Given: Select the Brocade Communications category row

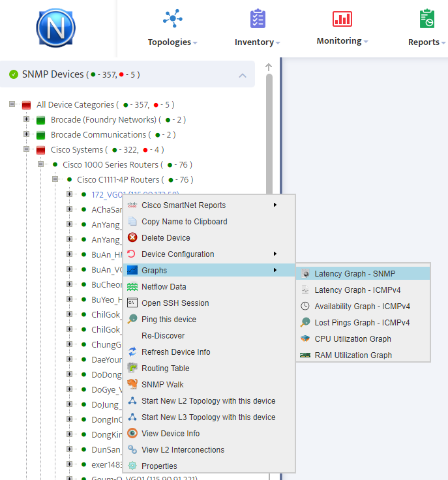Looking at the screenshot, I should [x=113, y=135].
